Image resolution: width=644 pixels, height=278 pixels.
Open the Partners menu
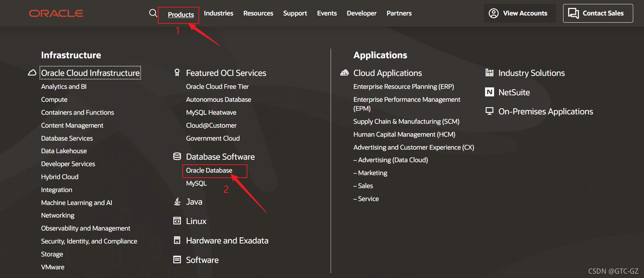point(399,13)
